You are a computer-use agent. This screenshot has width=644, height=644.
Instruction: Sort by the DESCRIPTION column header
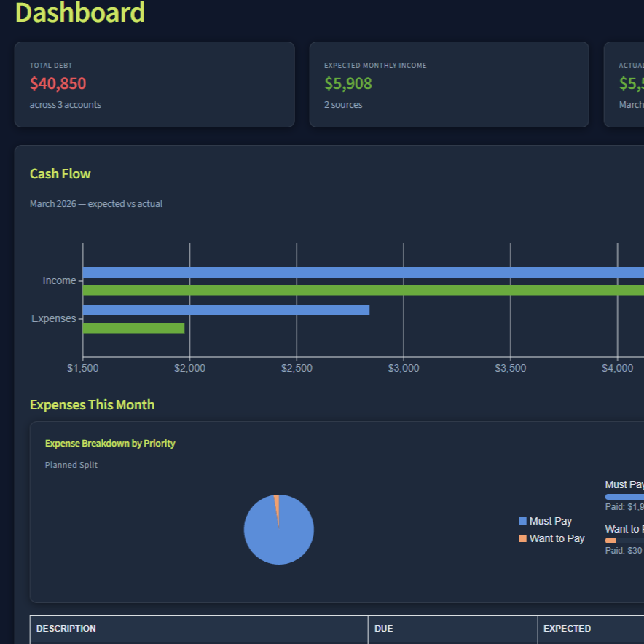pos(199,629)
